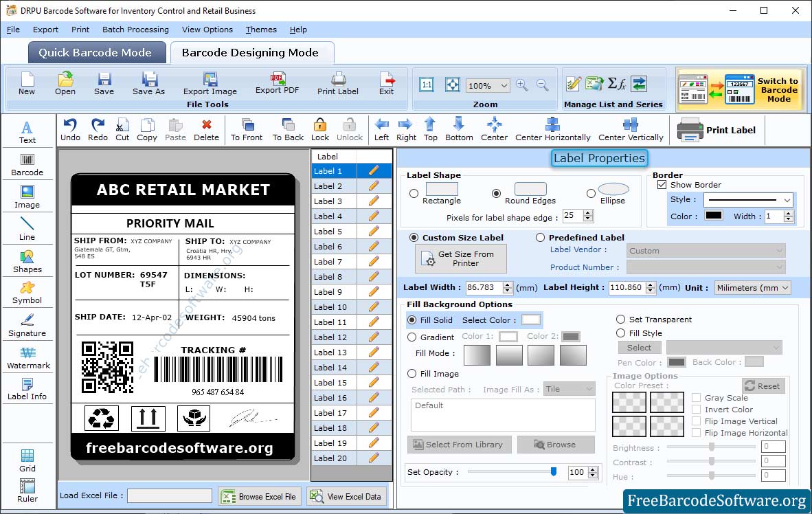The height and width of the screenshot is (514, 812).
Task: Switch to Barcode Designing Mode tab
Action: (x=251, y=53)
